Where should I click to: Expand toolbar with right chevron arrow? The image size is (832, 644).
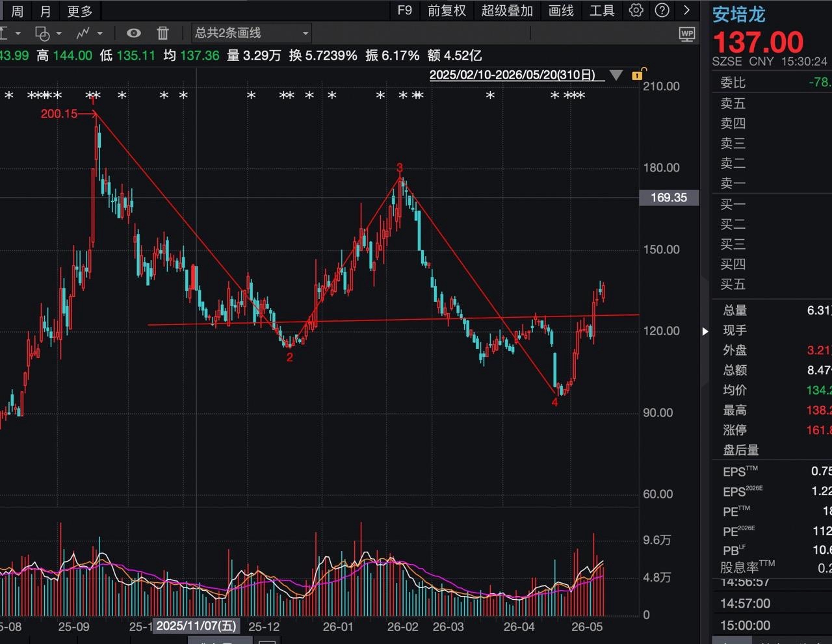pyautogui.click(x=686, y=10)
